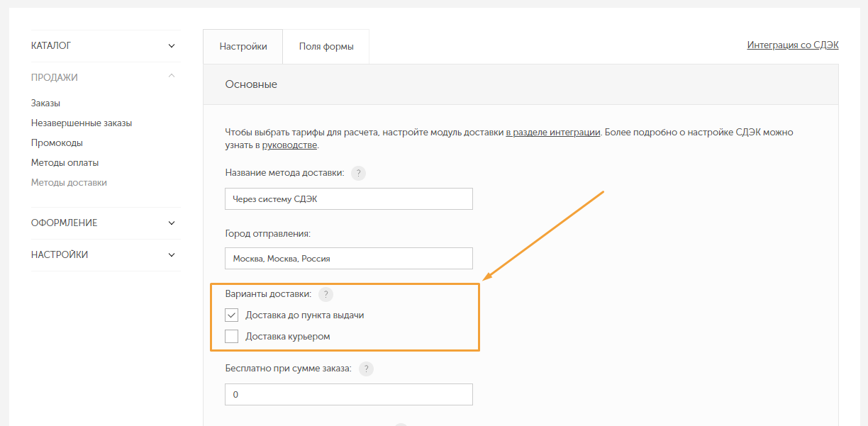The height and width of the screenshot is (426, 868).
Task: Go to Заказы in the sidebar
Action: click(x=45, y=103)
